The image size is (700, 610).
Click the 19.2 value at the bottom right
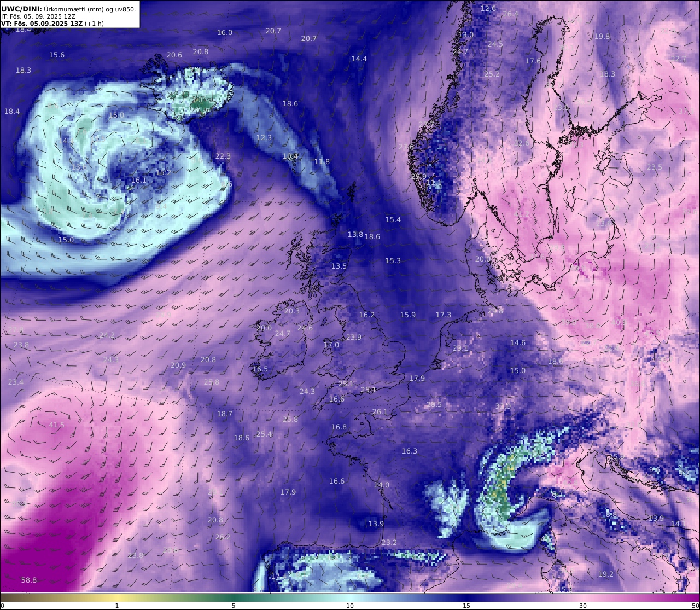606,574
